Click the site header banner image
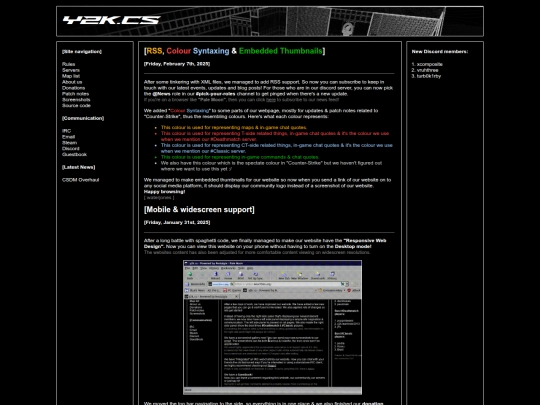The height and width of the screenshot is (405, 540). click(270, 21)
